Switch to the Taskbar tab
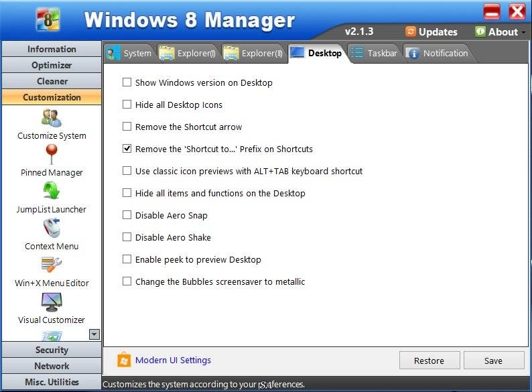The width and height of the screenshot is (532, 392). coord(375,54)
